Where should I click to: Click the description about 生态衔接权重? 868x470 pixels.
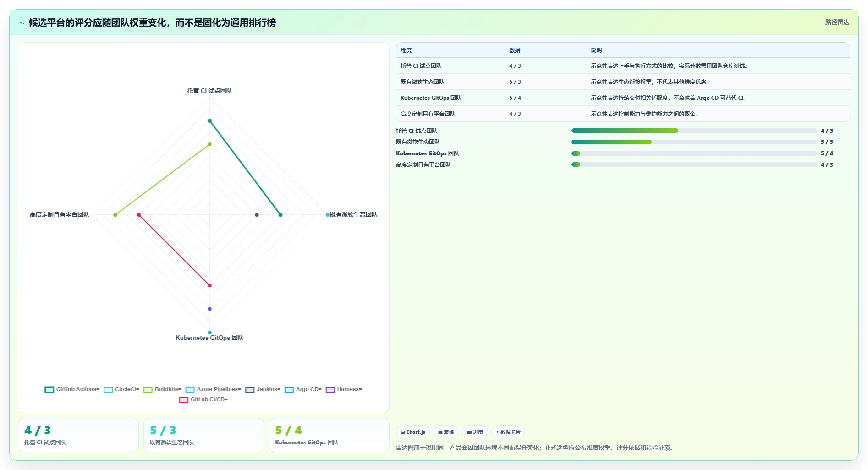click(650, 82)
